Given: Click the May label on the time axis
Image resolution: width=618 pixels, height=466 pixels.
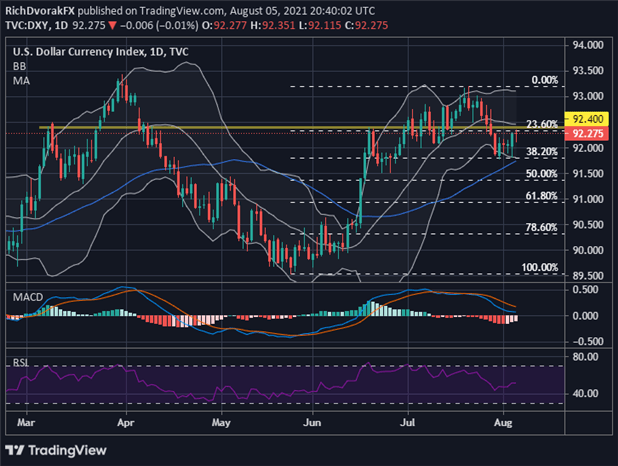Looking at the screenshot, I should (x=221, y=423).
